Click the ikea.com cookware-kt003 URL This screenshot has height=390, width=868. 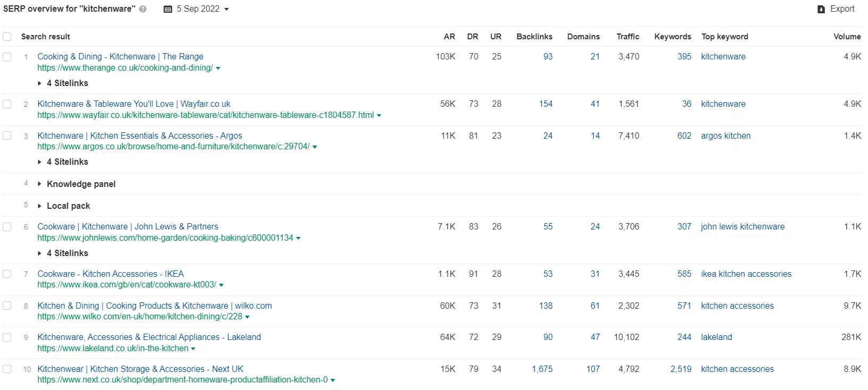[126, 285]
